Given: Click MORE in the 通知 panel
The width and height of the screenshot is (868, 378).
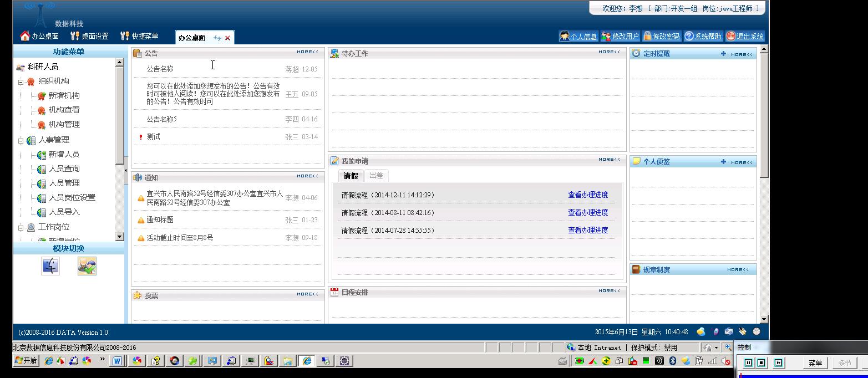Looking at the screenshot, I should click(x=307, y=176).
